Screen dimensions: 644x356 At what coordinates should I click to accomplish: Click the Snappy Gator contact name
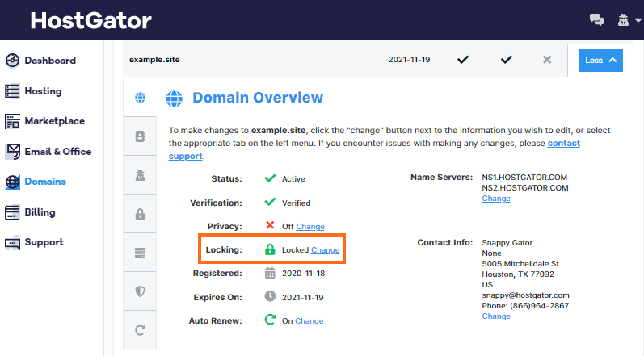pos(507,243)
